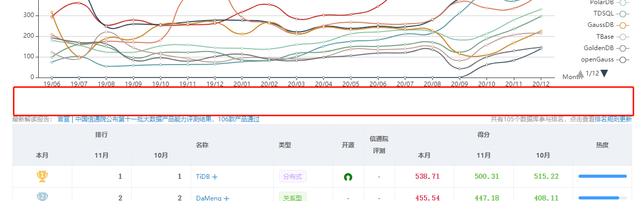This screenshot has height=201, width=644.
Task: Open the 排名规则更新 ranking rules link
Action: pyautogui.click(x=613, y=119)
